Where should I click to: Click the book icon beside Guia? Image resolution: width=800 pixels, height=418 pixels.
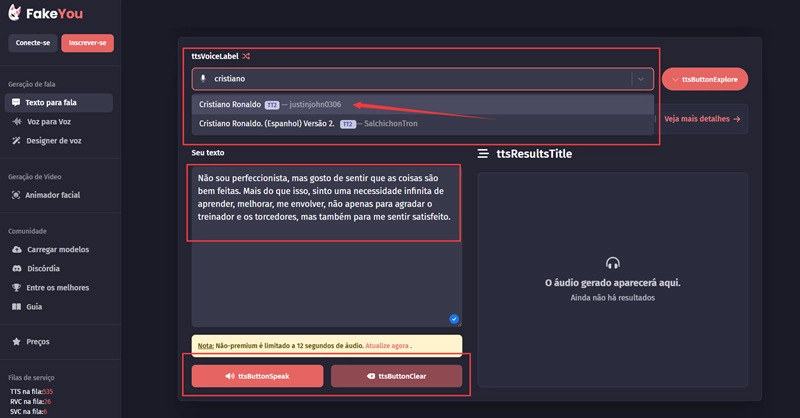click(16, 307)
